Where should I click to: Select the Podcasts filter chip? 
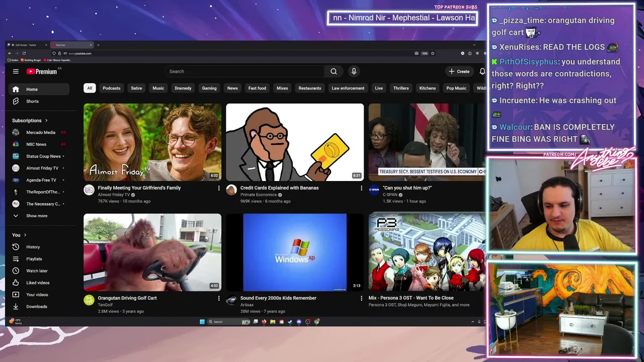112,88
